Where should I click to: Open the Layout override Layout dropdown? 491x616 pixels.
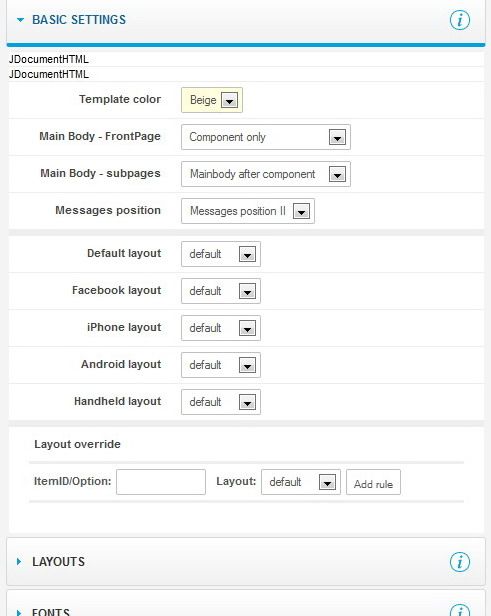pos(301,482)
